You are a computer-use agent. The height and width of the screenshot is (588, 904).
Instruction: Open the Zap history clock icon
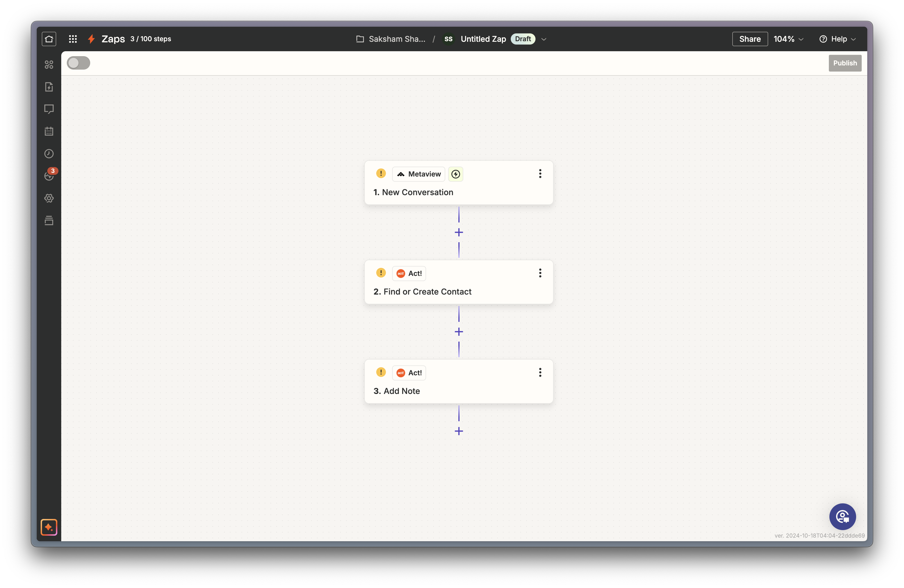coord(49,154)
